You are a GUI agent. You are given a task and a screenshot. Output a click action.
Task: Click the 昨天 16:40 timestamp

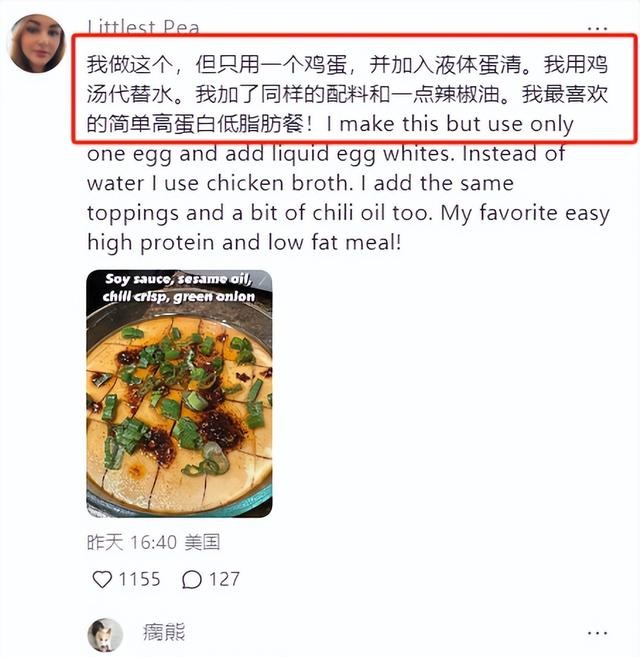click(x=132, y=542)
